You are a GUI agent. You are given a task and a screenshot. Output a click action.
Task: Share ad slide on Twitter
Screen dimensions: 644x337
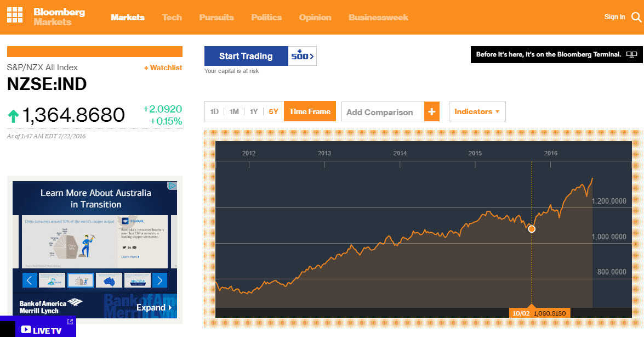tap(124, 248)
